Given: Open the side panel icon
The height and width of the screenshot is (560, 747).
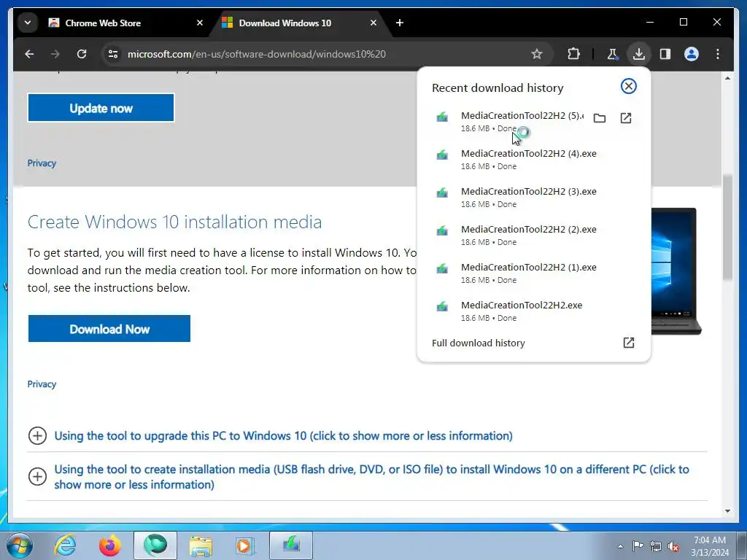Looking at the screenshot, I should [x=665, y=54].
